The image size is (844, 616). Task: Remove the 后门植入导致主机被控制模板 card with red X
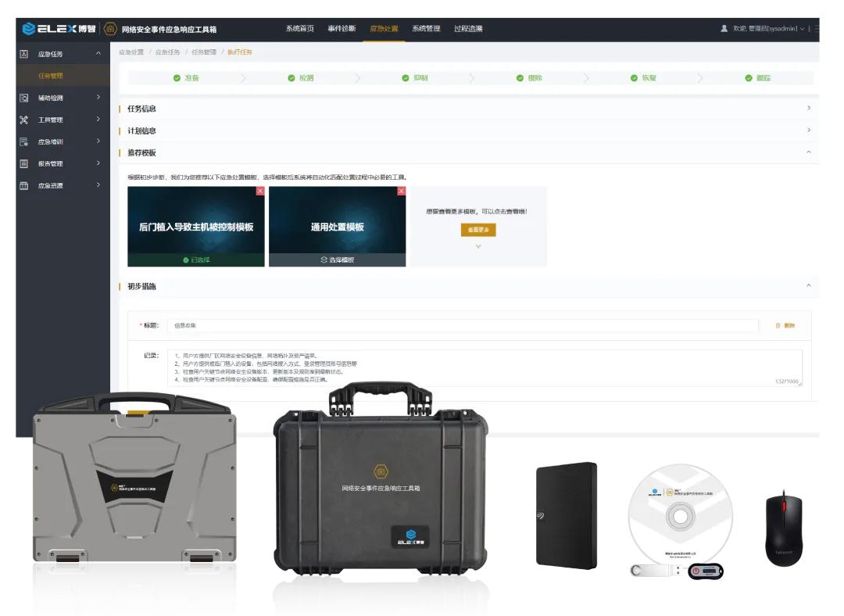coord(260,191)
